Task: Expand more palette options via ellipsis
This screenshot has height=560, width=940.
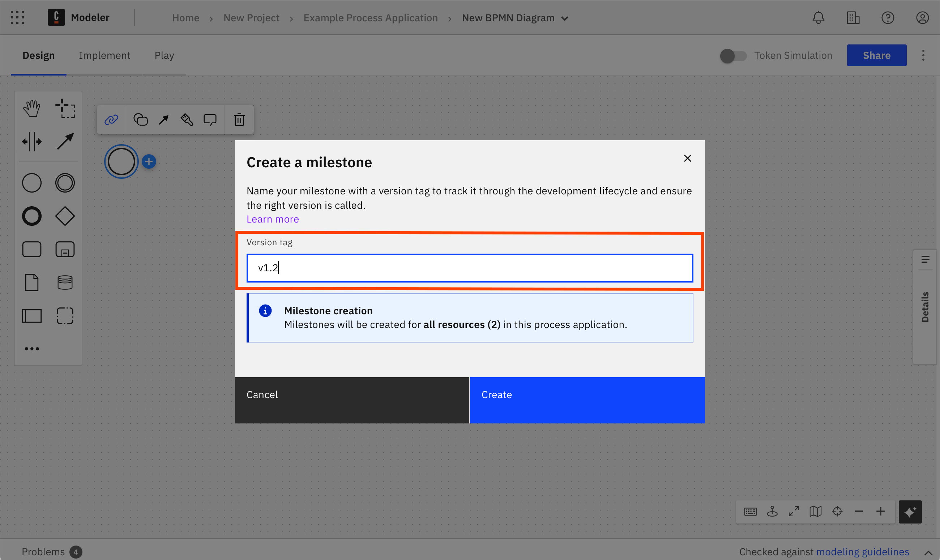Action: pos(32,348)
